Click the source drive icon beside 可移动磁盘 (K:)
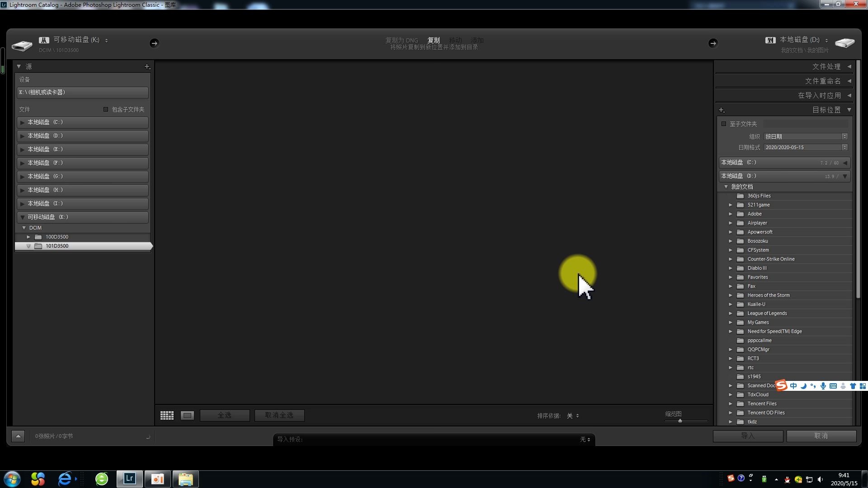This screenshot has height=488, width=868. (22, 45)
